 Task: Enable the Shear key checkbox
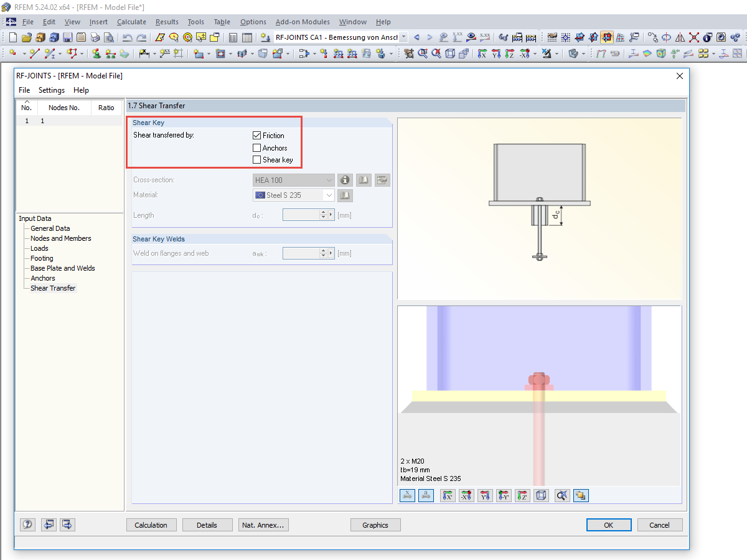(256, 160)
